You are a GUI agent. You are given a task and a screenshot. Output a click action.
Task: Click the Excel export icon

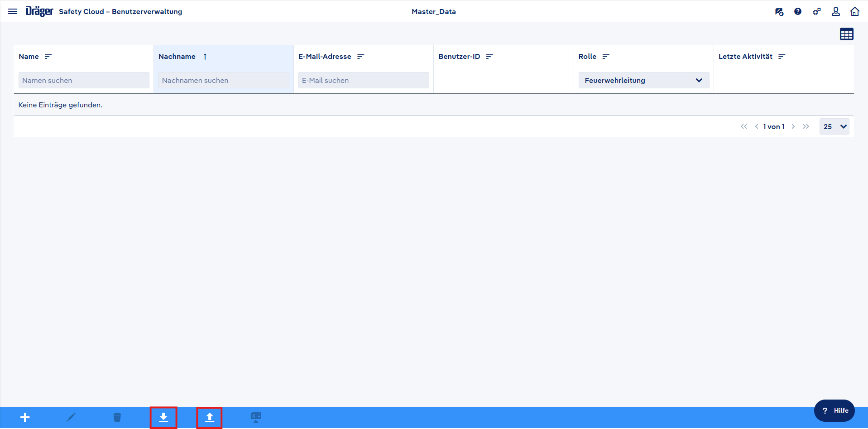click(256, 417)
